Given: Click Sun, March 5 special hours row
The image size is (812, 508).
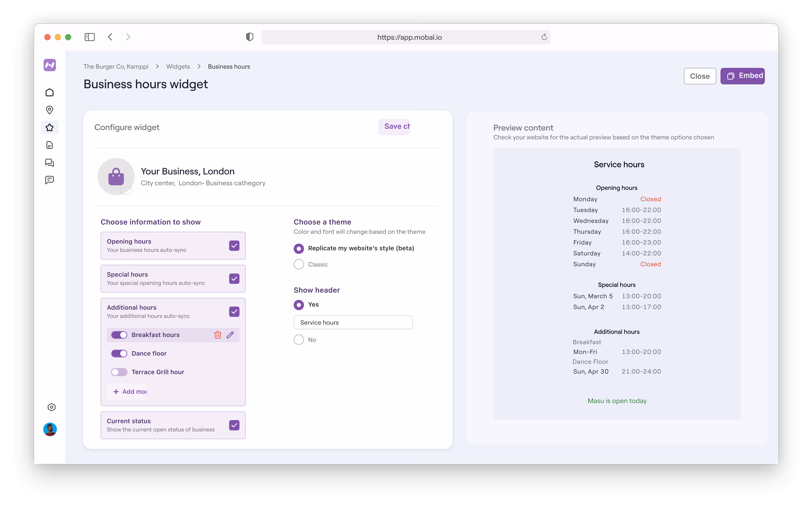Looking at the screenshot, I should click(617, 296).
